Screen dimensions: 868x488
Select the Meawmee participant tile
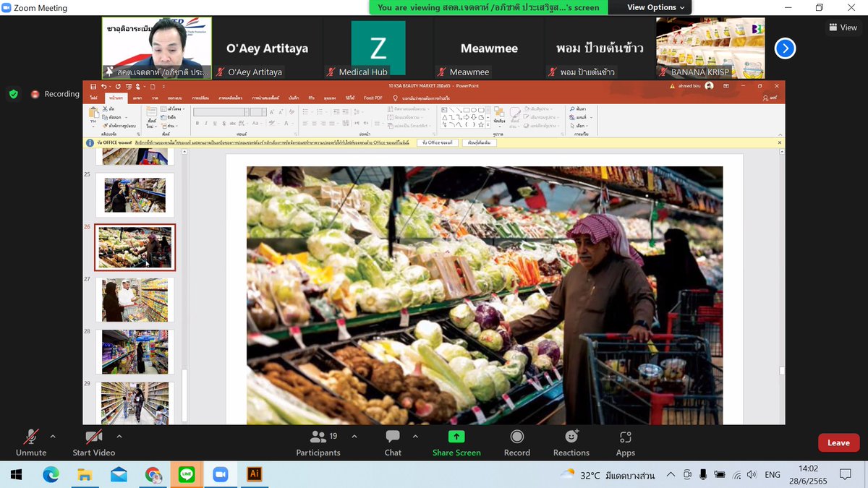tap(489, 48)
